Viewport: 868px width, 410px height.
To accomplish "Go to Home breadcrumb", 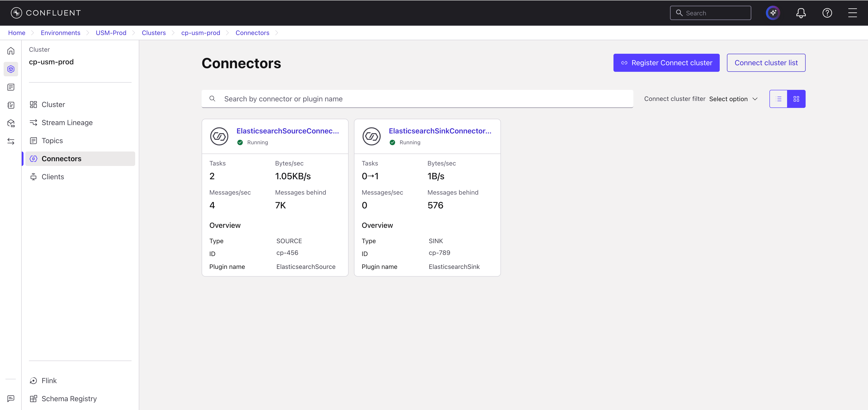I will click(17, 33).
